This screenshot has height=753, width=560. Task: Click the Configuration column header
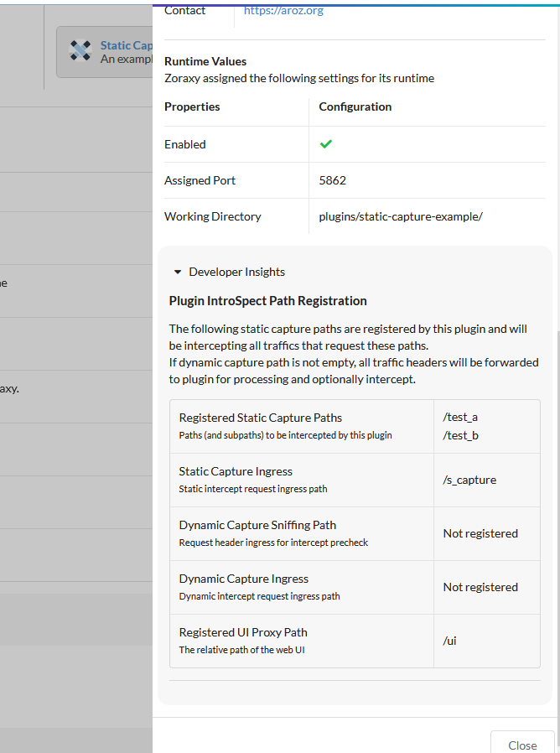pyautogui.click(x=355, y=106)
